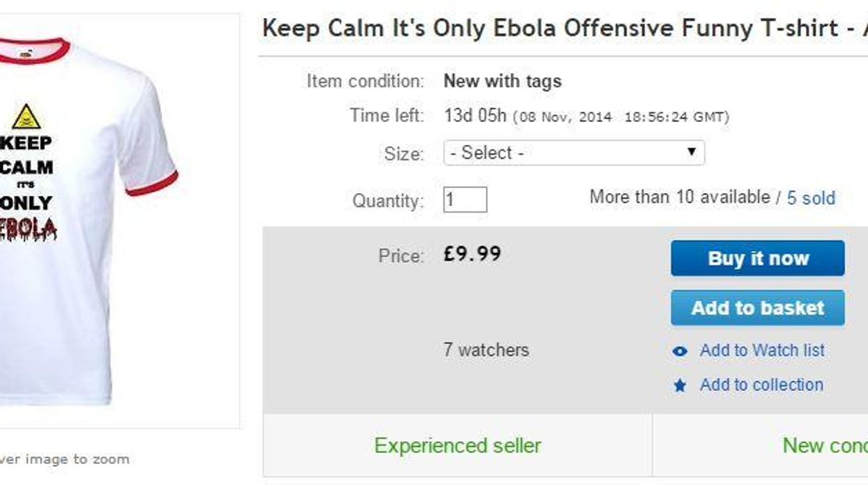Click the Quantity input field
This screenshot has height=487, width=868.
point(465,200)
